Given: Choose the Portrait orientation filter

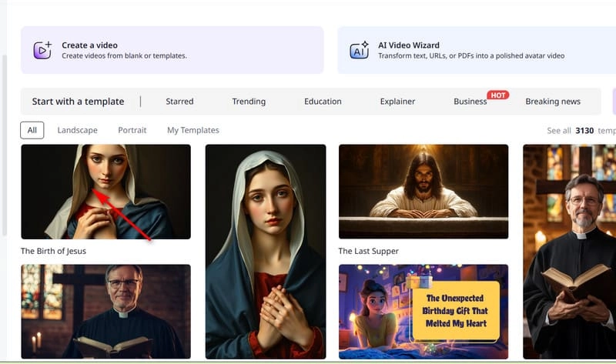Looking at the screenshot, I should pyautogui.click(x=132, y=130).
